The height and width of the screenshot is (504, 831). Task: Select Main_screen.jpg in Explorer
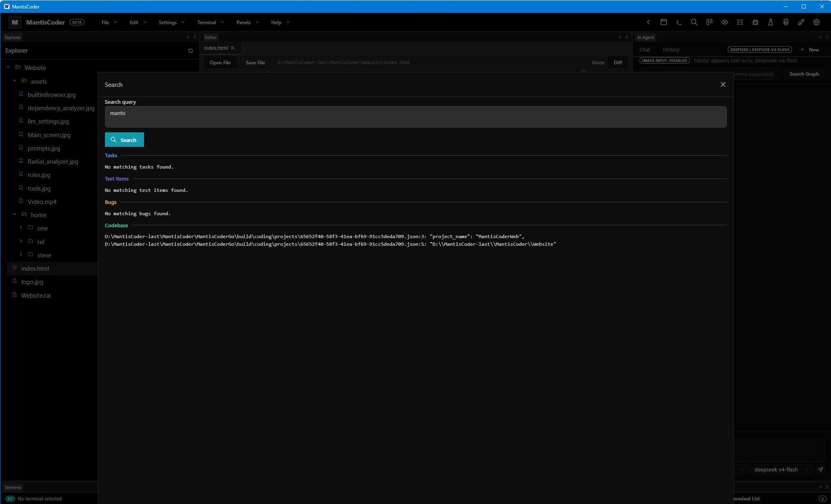click(x=49, y=135)
